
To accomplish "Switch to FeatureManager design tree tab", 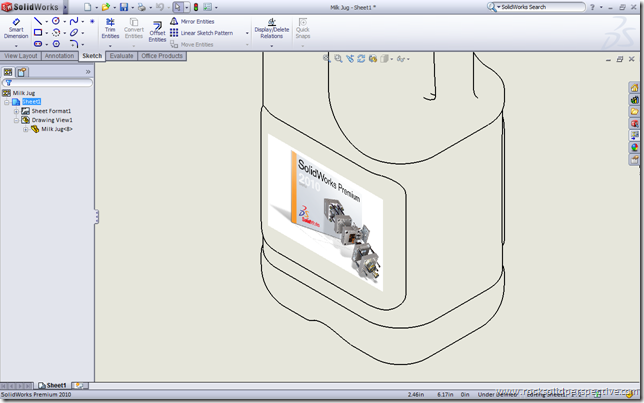I will pos(8,72).
